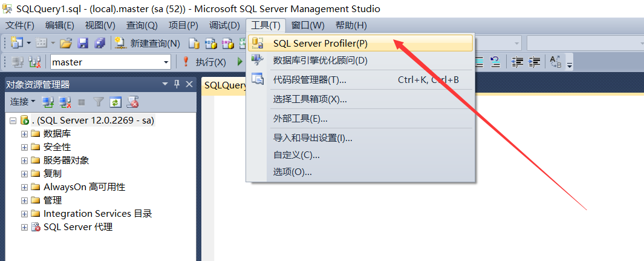Open the master database dropdown
Screen dimensions: 644x261
tap(166, 62)
